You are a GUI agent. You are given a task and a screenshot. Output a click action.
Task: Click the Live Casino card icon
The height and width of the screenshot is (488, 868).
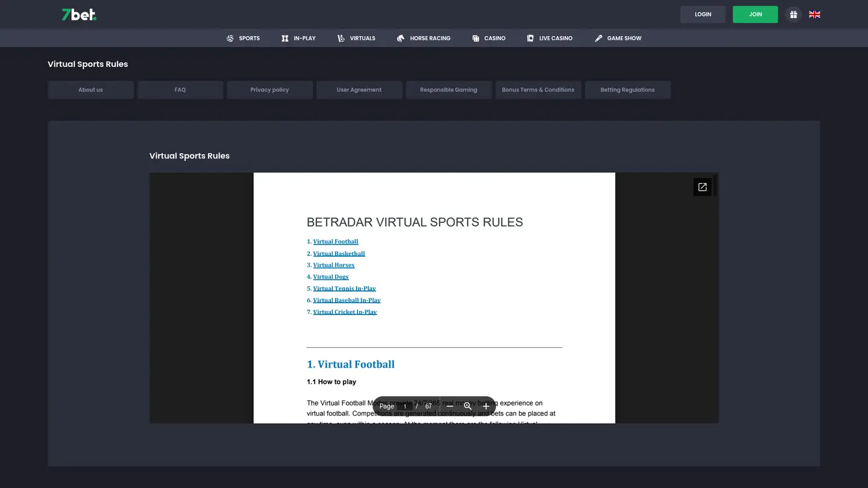click(x=530, y=38)
